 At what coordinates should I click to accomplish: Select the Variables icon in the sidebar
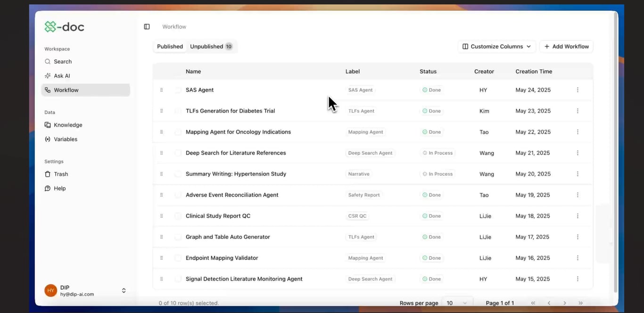[x=48, y=139]
